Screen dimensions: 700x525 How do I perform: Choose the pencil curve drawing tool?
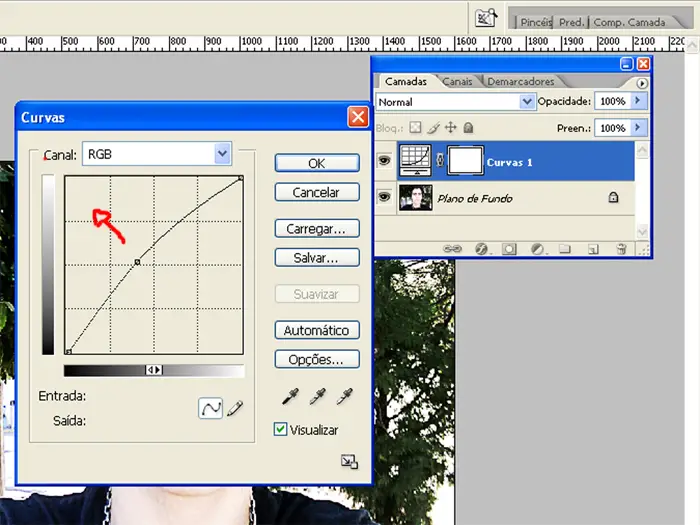point(236,408)
